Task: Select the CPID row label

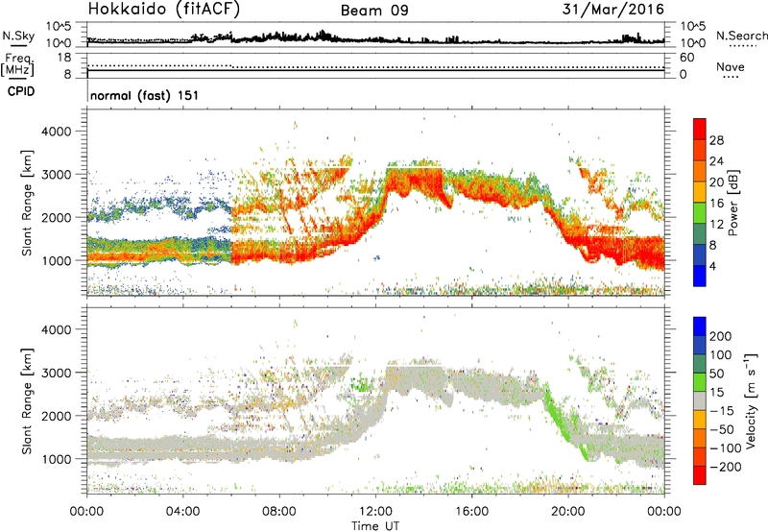Action: (21, 91)
